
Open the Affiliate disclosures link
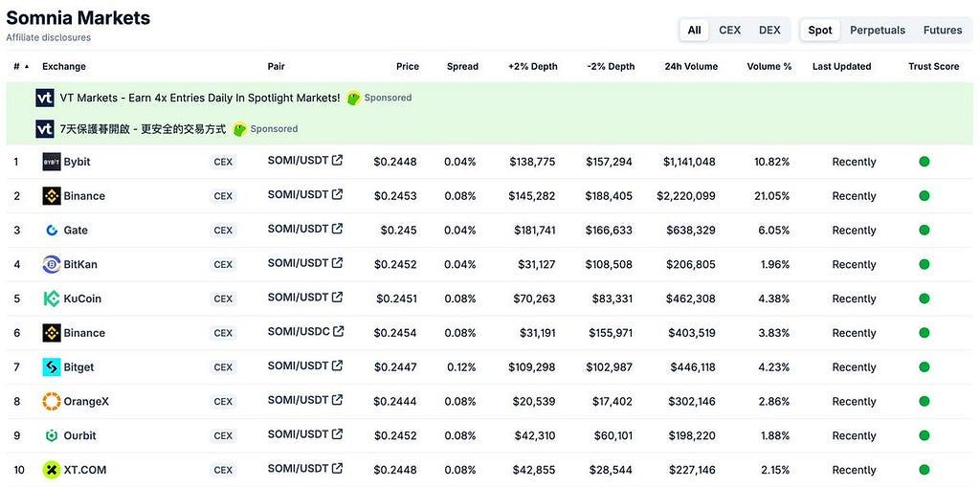(x=48, y=37)
